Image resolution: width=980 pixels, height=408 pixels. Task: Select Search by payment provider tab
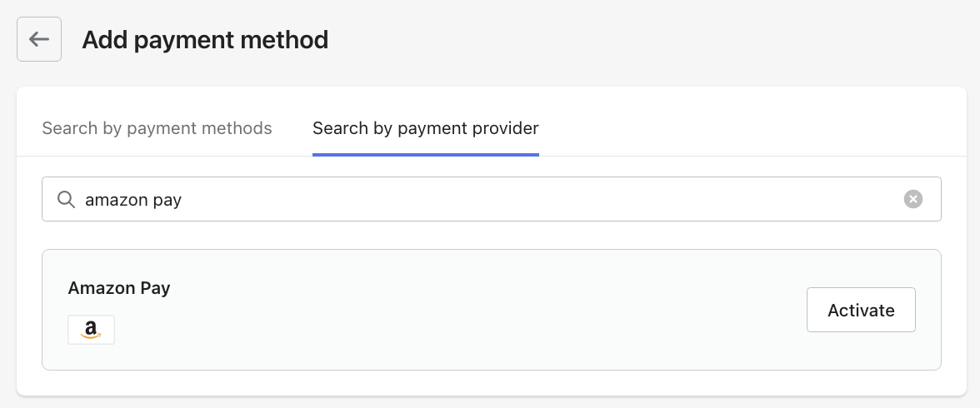tap(426, 128)
